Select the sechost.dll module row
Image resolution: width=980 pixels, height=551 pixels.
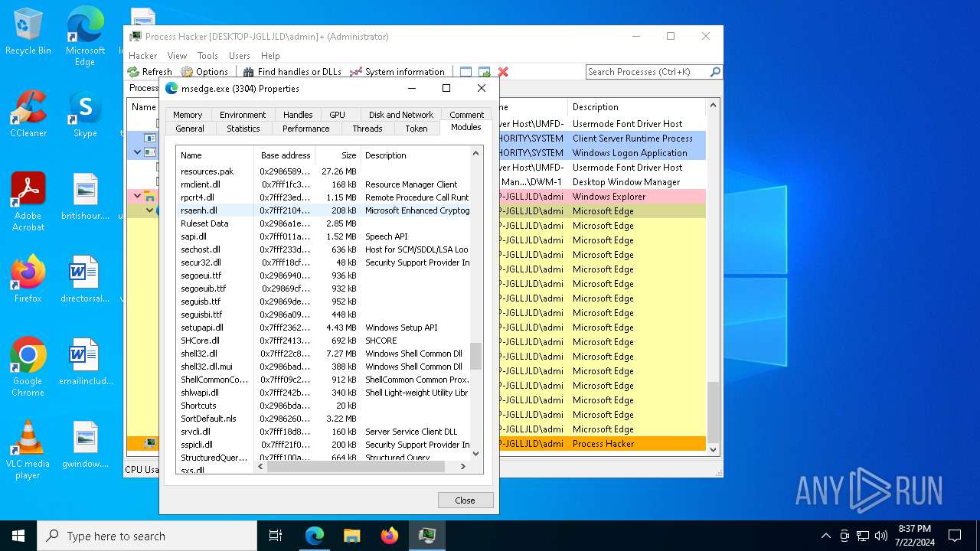point(323,249)
